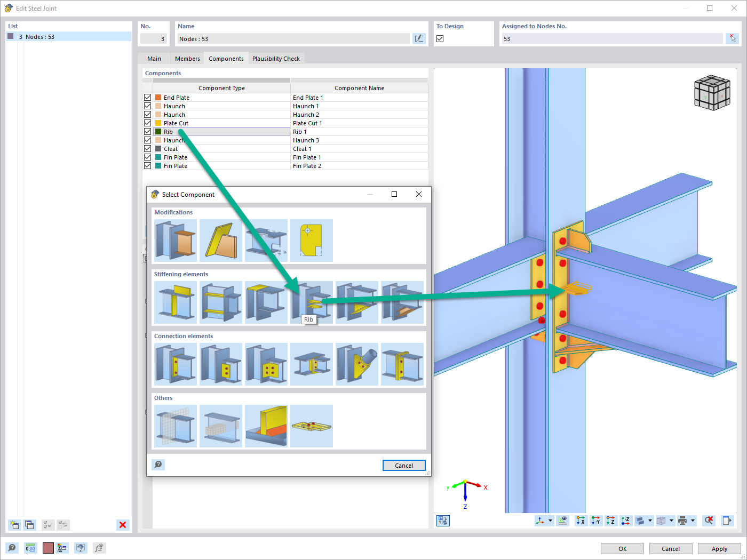Set view in -Z direction
This screenshot has width=747, height=560.
click(x=625, y=521)
